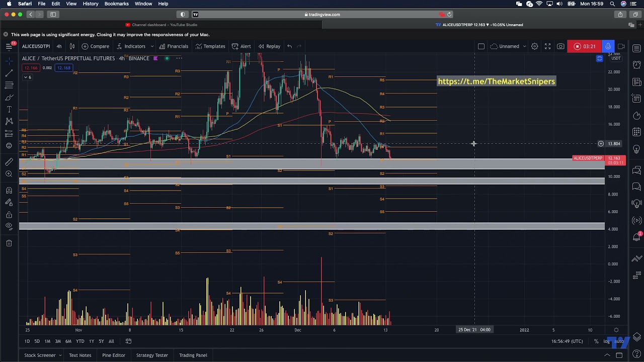The height and width of the screenshot is (362, 644).
Task: Select the ruler measure tool
Action: click(x=9, y=162)
